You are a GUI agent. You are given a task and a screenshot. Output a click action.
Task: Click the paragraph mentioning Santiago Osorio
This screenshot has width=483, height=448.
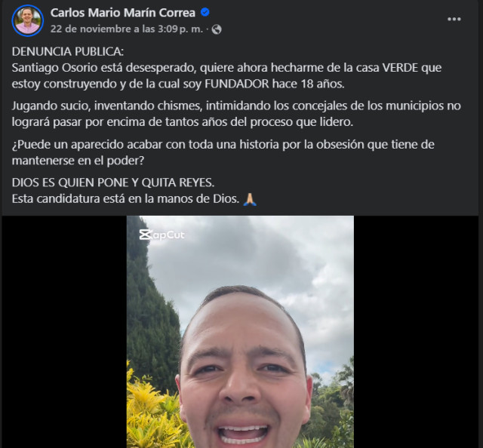tap(226, 75)
